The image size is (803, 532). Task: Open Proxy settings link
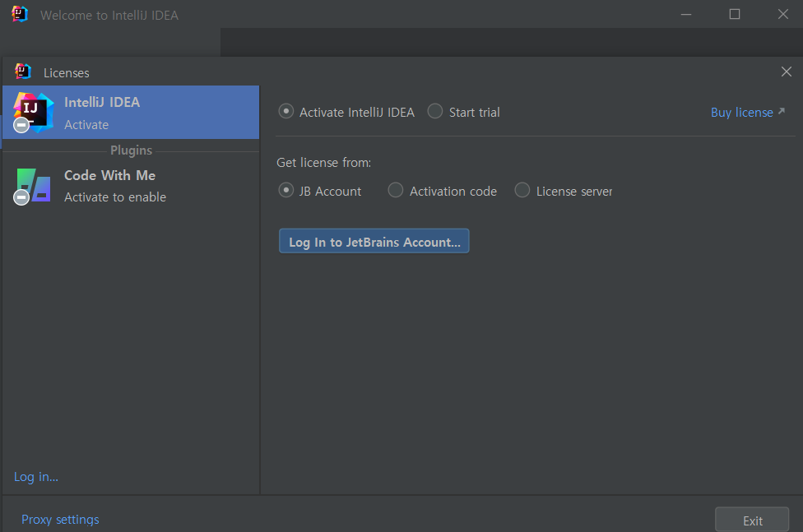(60, 519)
